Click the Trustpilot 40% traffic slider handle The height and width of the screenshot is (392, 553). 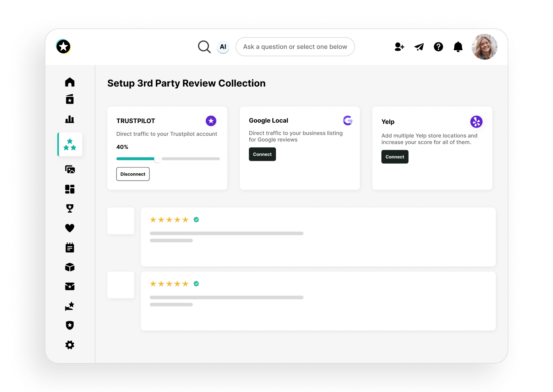(x=158, y=159)
